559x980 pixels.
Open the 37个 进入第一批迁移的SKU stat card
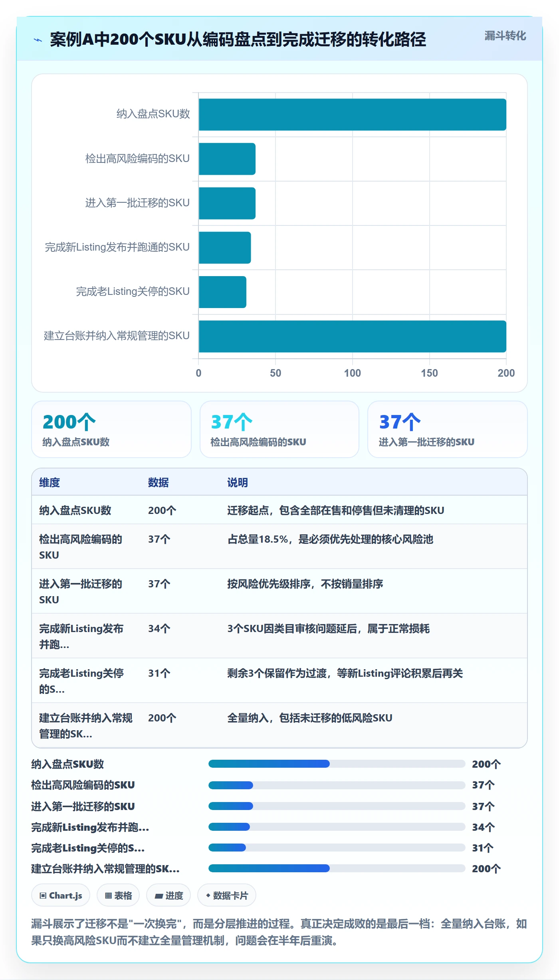[448, 429]
